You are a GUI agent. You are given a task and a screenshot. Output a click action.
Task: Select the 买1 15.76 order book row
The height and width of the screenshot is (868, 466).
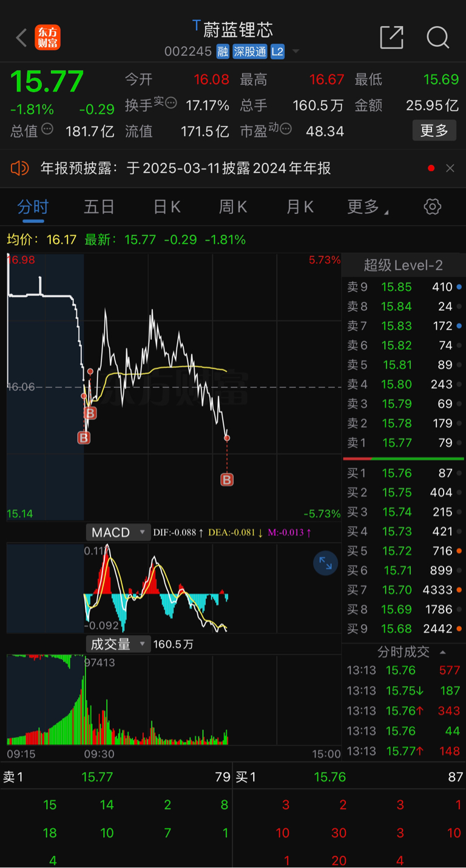[x=404, y=473]
